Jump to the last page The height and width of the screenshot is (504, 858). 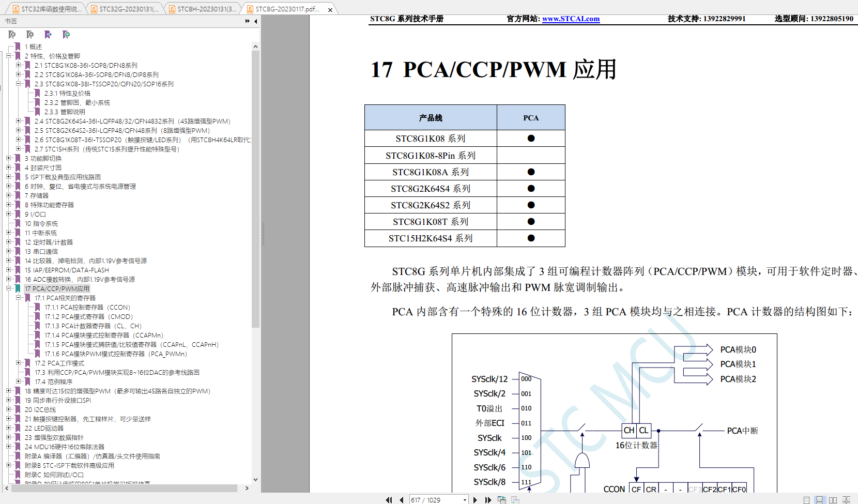[x=488, y=500]
